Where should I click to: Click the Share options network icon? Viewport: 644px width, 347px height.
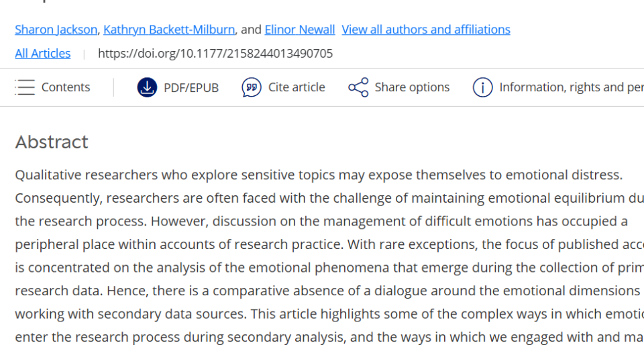[358, 87]
